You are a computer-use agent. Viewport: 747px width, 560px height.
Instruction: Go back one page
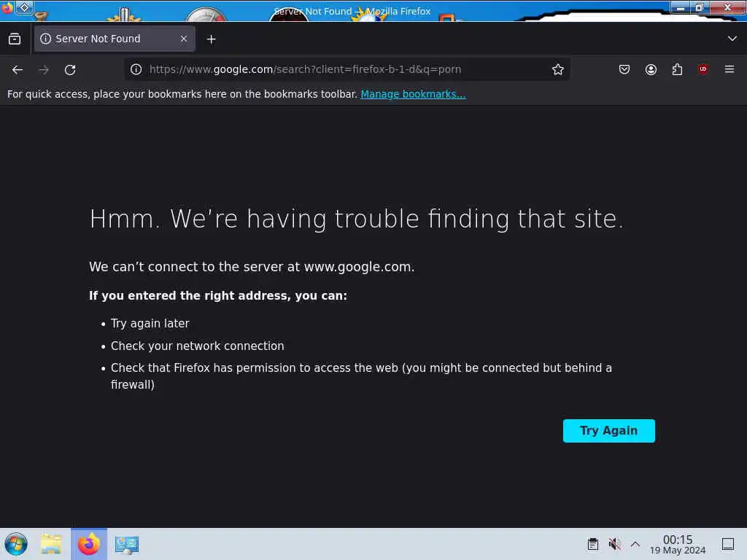click(x=18, y=70)
